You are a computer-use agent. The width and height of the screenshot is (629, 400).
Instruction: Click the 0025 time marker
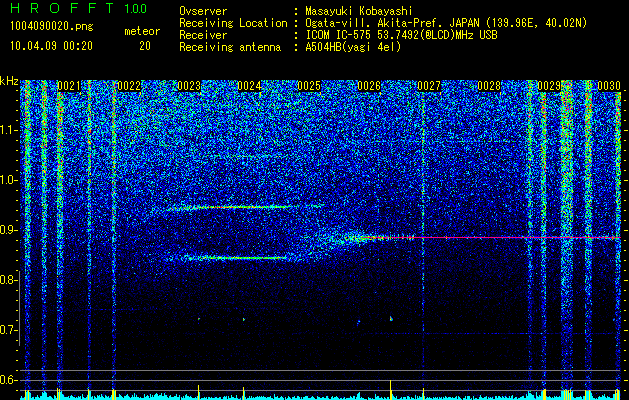click(x=309, y=86)
